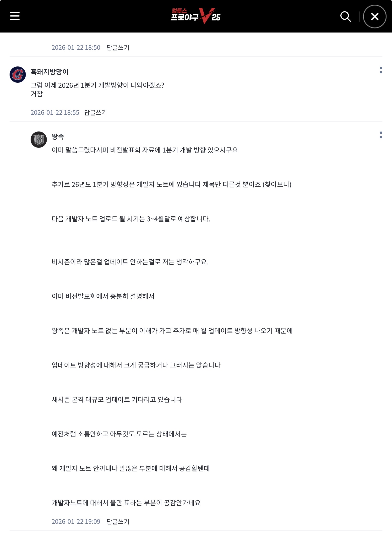
Task: Click the 2026-01-22 18:50 timestamp
Action: (76, 48)
